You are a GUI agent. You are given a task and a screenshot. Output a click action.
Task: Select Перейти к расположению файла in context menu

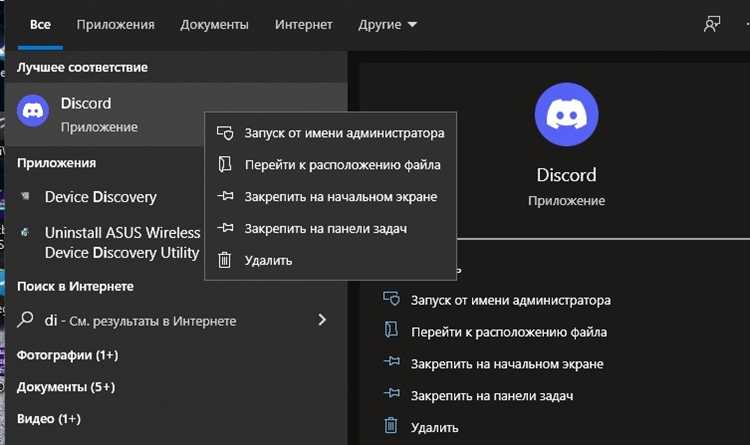coord(331,165)
